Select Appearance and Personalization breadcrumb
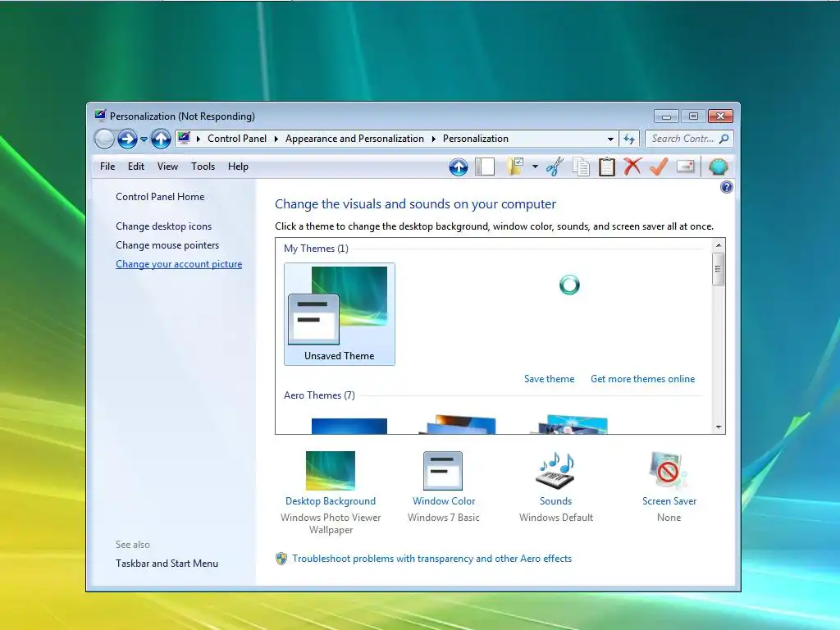 pos(354,139)
